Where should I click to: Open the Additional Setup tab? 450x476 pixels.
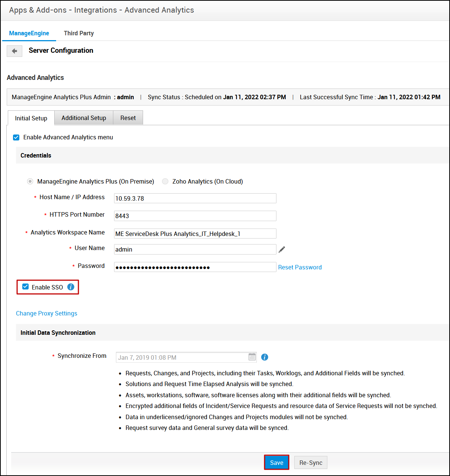click(x=84, y=118)
